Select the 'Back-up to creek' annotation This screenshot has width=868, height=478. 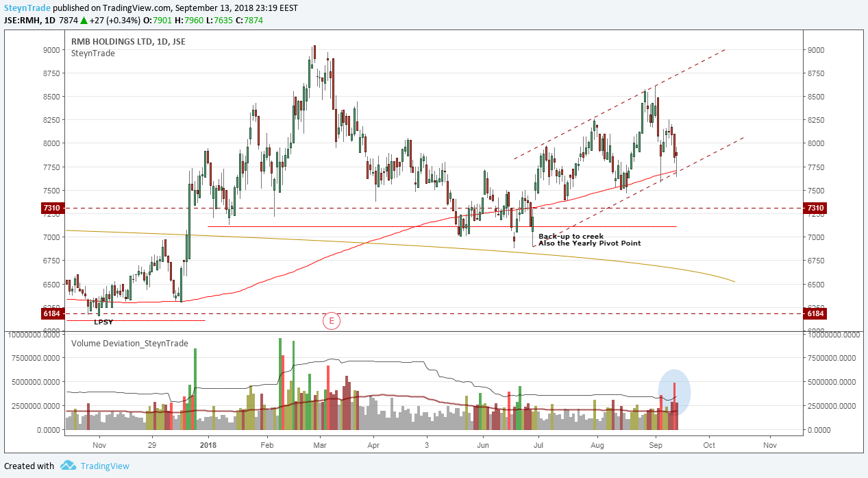571,237
